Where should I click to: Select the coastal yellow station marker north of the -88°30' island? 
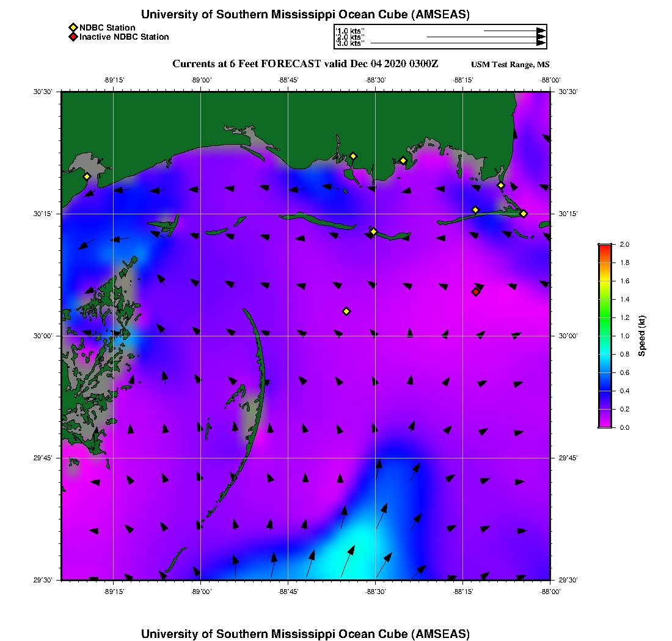pos(353,156)
